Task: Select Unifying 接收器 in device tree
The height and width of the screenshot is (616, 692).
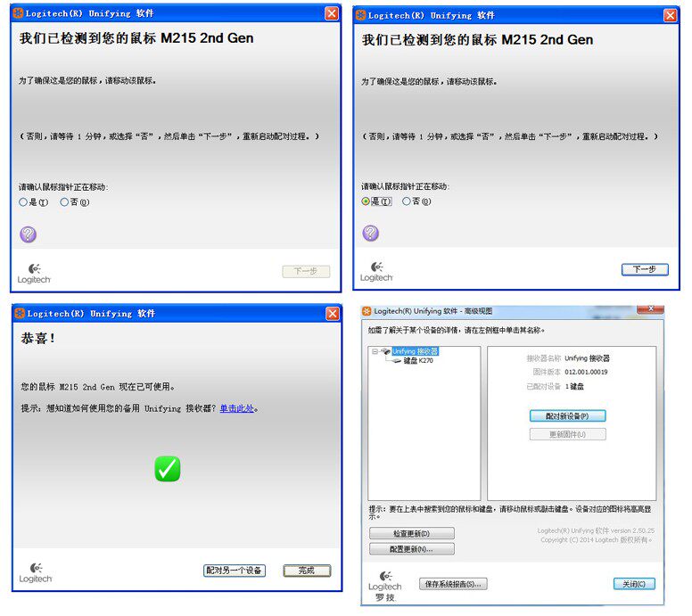Action: pyautogui.click(x=415, y=351)
